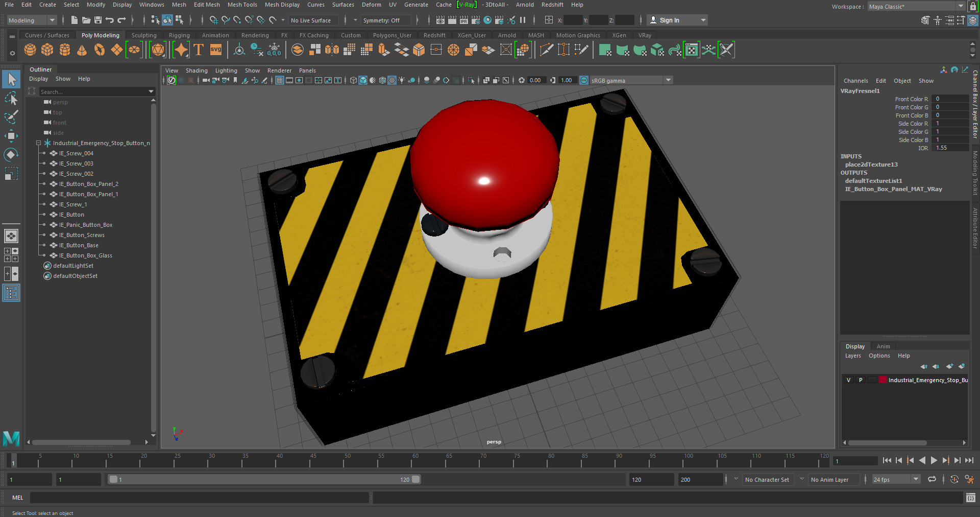Toggle Snap to grids icon
Viewport: 980px width, 517px height.
tap(214, 20)
